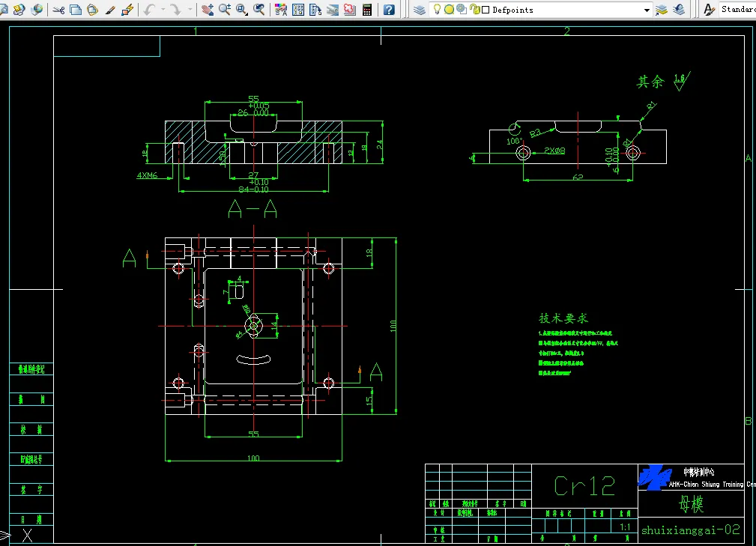Open the Block Editor lightning icon
Screen dimensions: 756x546
coord(127,9)
